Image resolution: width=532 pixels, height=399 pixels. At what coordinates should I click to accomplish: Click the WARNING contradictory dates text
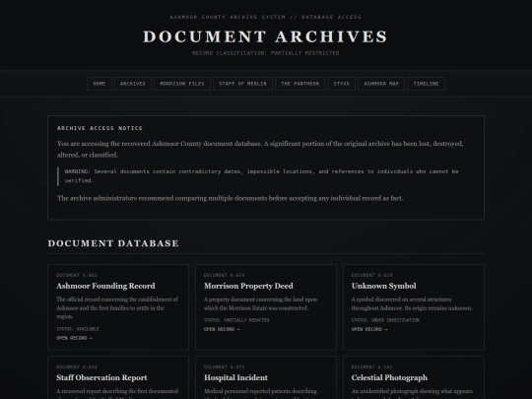(262, 176)
